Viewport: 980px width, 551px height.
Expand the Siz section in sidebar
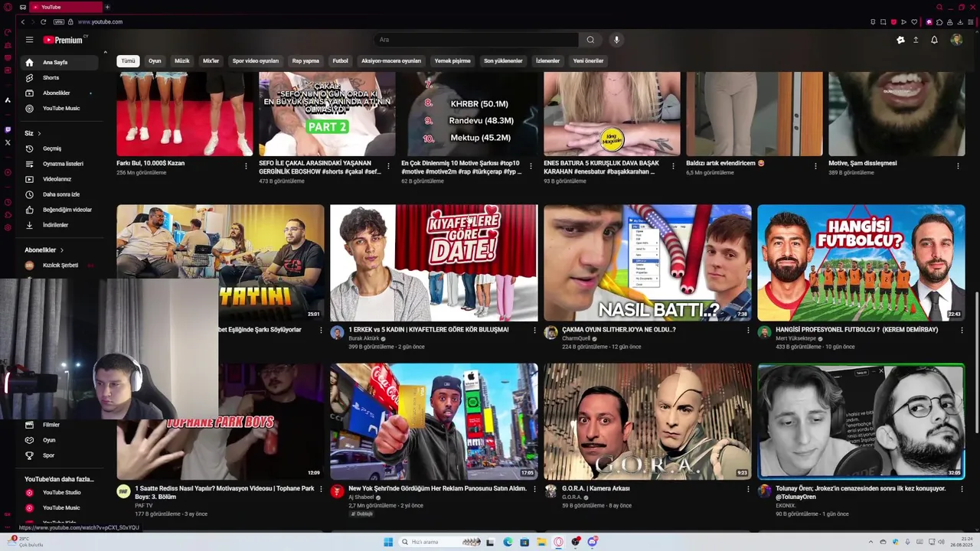[x=33, y=133]
